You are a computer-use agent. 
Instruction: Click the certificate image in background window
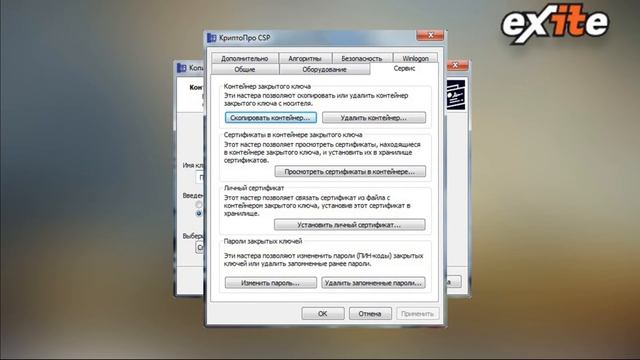click(456, 95)
